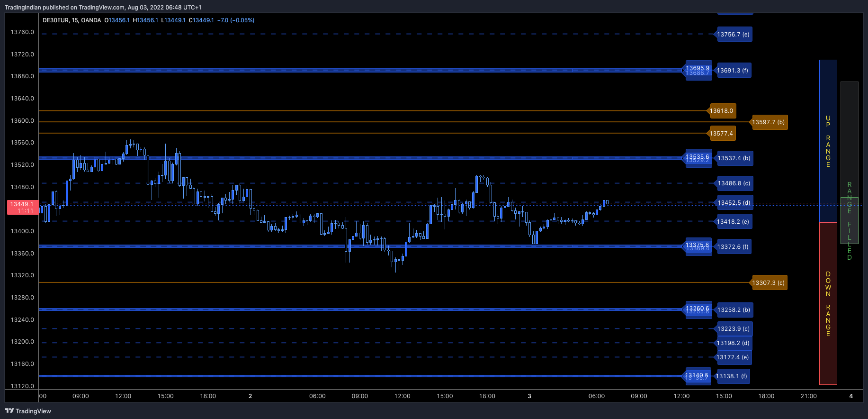Click the 13418.2 (e) price label
This screenshot has height=419, width=868.
click(733, 222)
